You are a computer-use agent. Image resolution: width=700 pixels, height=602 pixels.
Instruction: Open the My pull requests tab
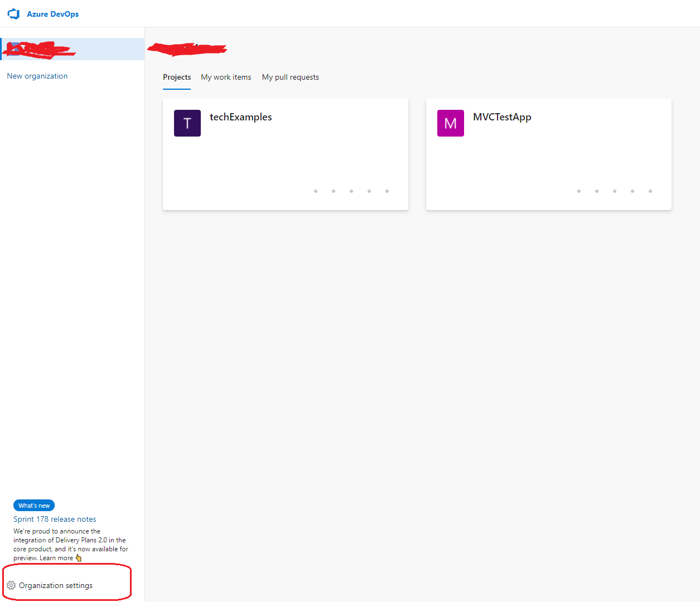tap(291, 77)
